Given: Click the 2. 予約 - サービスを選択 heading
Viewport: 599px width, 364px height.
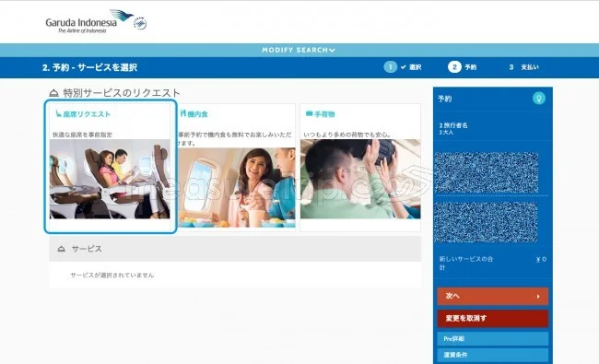Looking at the screenshot, I should (x=89, y=67).
